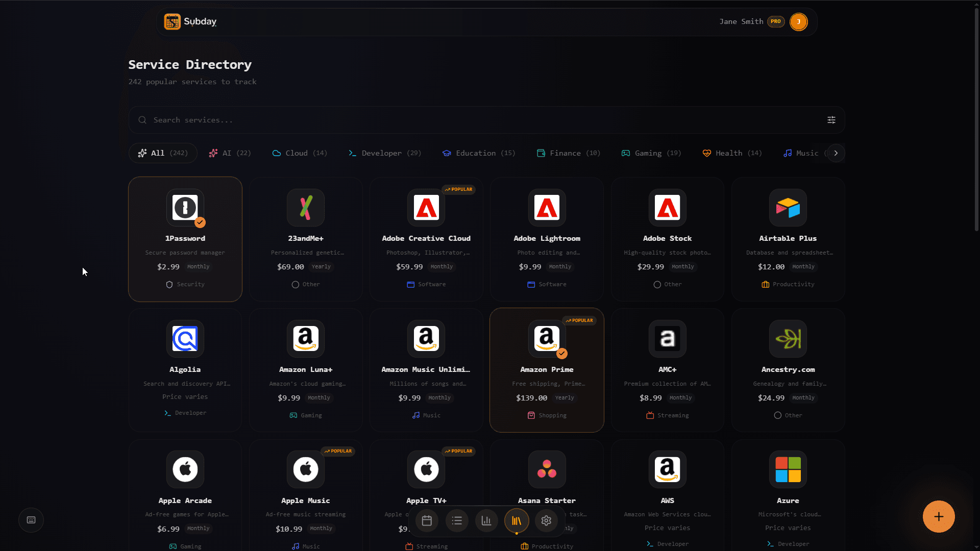Click Amazon Prime POPULAR badge
This screenshot has height=551, width=980.
pyautogui.click(x=579, y=320)
